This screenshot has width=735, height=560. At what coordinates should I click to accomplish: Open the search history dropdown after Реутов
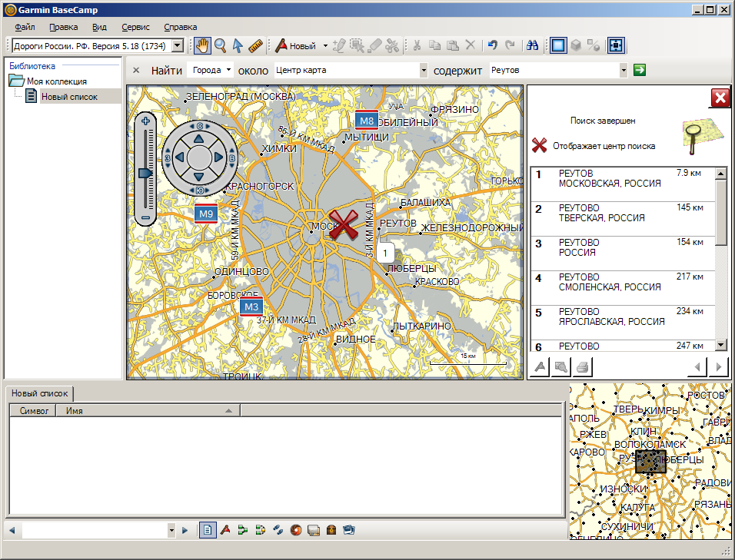coord(624,71)
